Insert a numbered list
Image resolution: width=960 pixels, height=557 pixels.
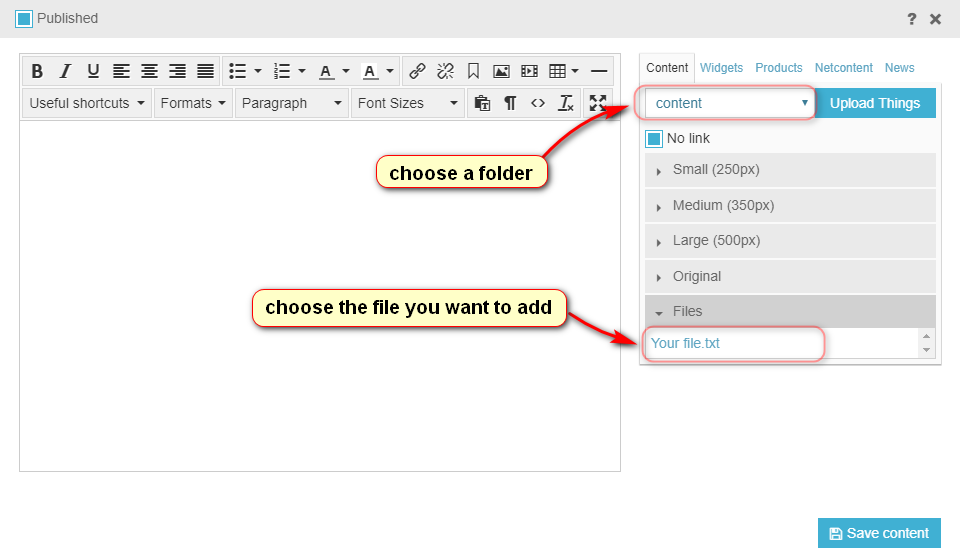(x=282, y=71)
